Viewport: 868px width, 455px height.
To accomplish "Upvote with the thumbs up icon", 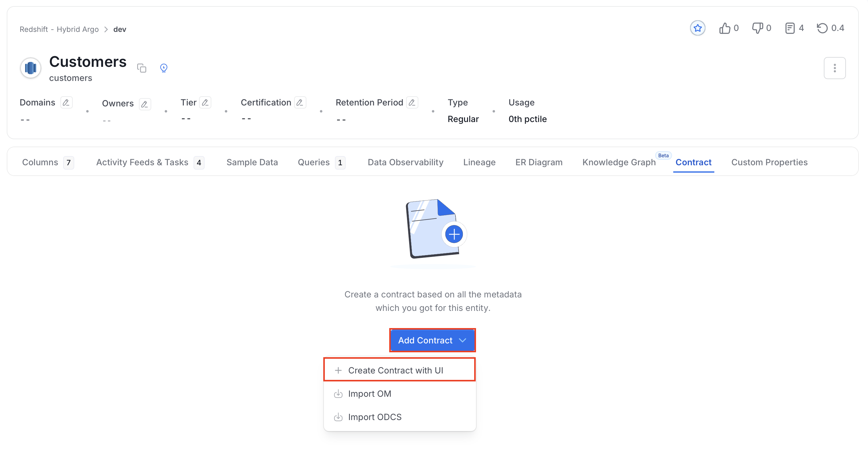I will (x=724, y=28).
